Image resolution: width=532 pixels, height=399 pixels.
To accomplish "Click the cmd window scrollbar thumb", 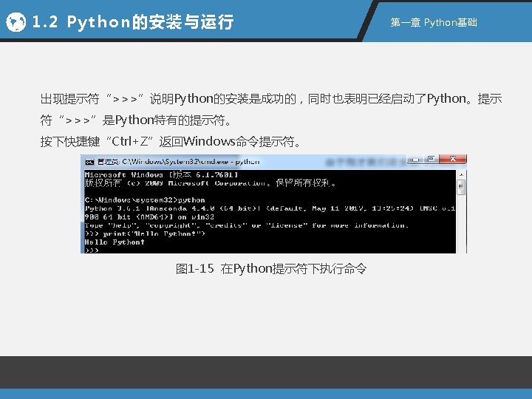I will 461,187.
